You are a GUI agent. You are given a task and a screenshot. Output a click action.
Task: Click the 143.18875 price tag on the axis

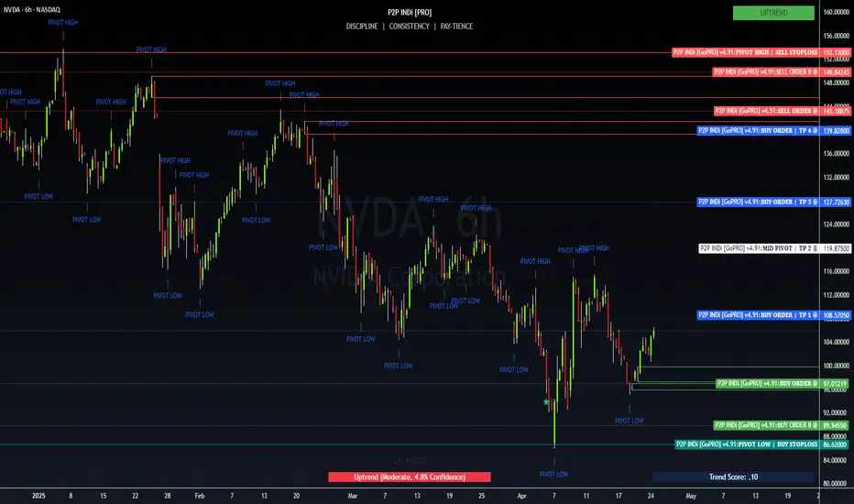836,111
